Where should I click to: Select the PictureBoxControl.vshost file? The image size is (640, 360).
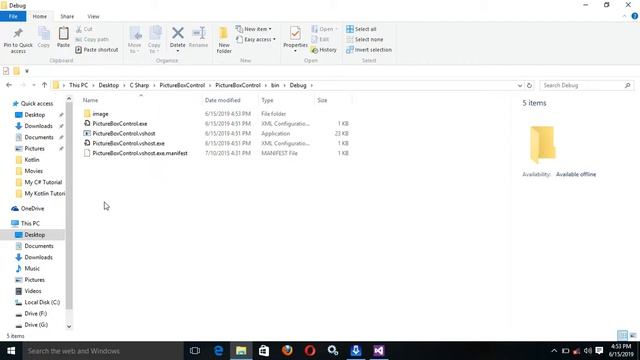click(124, 133)
